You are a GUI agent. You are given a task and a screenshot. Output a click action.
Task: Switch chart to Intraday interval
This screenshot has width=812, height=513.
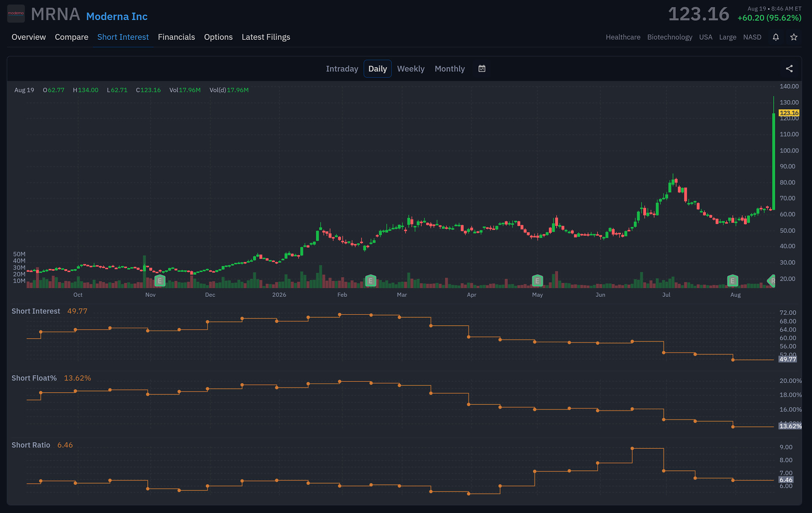pos(342,69)
